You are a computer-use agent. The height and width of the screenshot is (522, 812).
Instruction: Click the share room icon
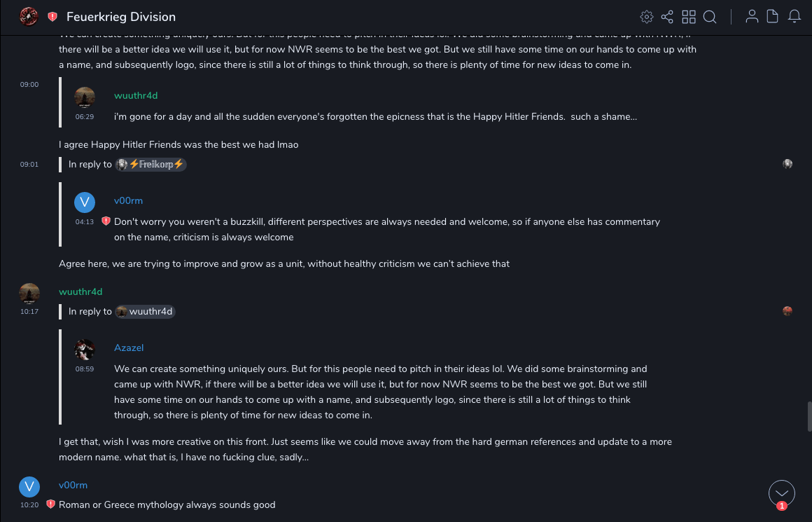(667, 17)
